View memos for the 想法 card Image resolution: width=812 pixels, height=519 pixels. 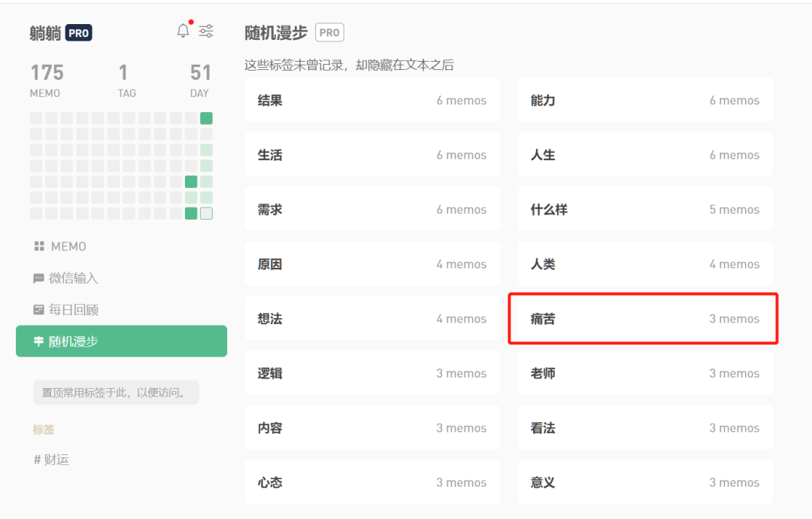pos(372,319)
